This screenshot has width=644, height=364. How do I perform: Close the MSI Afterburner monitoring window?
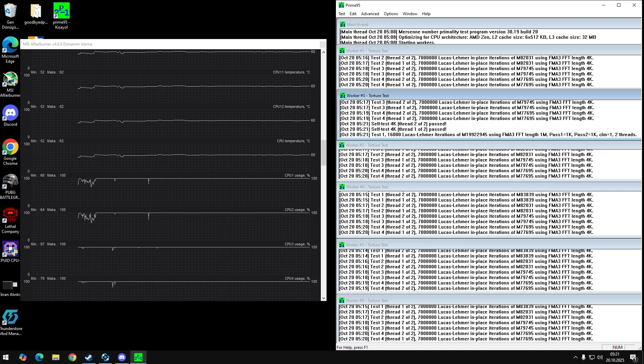tap(323, 44)
